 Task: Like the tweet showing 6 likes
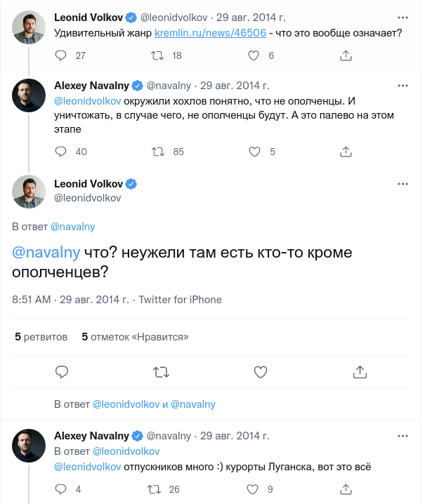[255, 55]
